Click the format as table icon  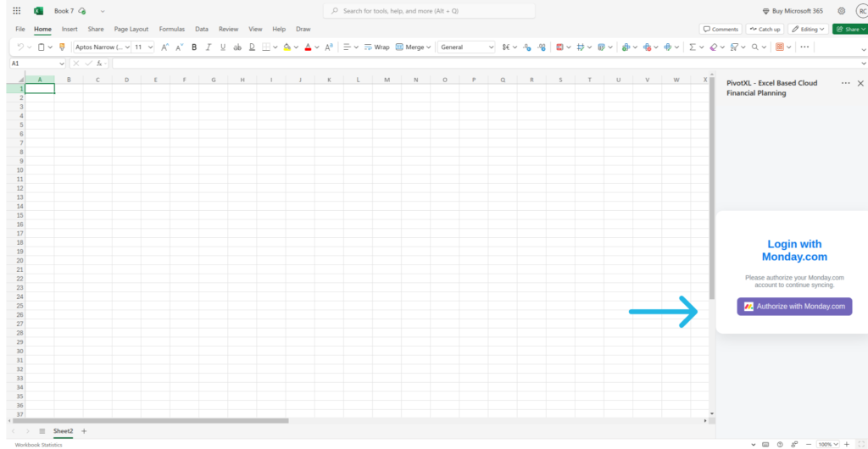point(601,47)
